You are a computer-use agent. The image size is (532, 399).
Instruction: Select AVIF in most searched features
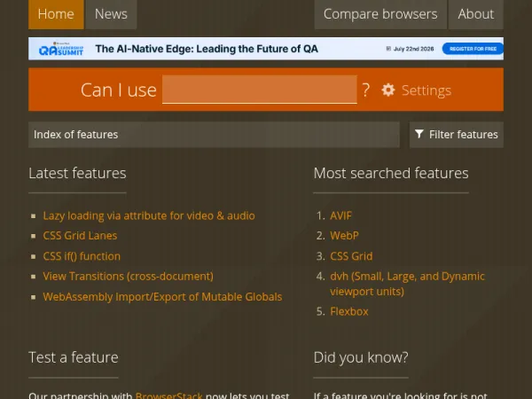point(340,215)
